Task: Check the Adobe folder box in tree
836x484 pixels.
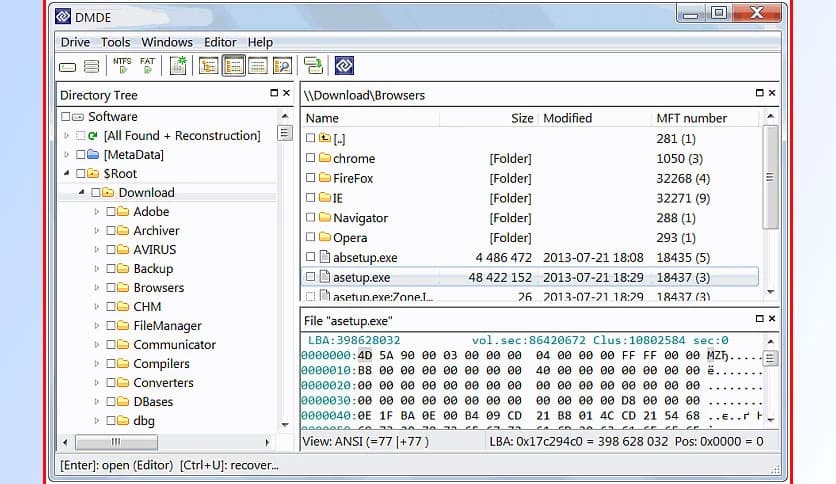Action: (x=111, y=212)
